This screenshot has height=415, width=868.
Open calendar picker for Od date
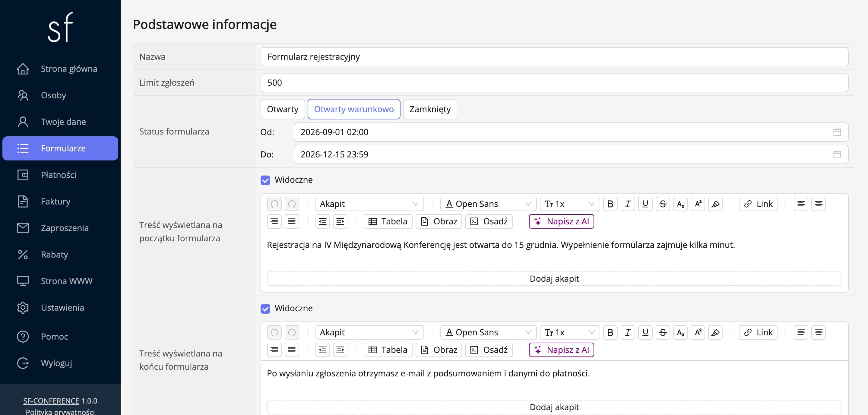(837, 132)
